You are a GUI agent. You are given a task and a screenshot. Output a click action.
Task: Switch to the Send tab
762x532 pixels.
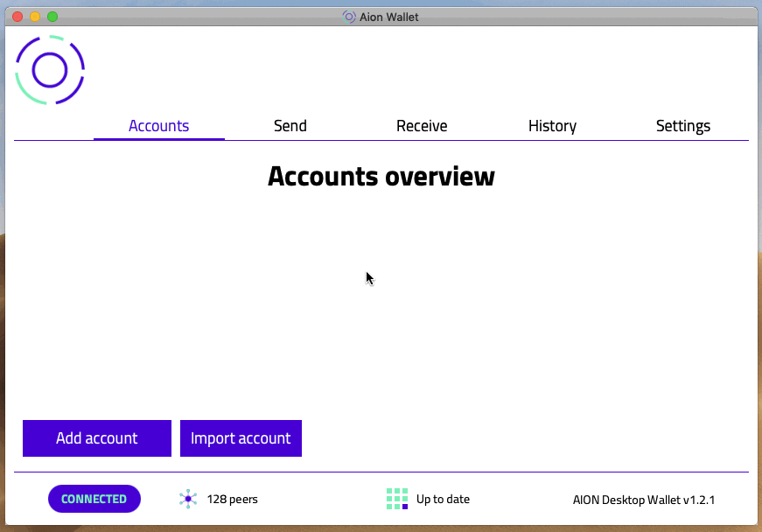290,126
